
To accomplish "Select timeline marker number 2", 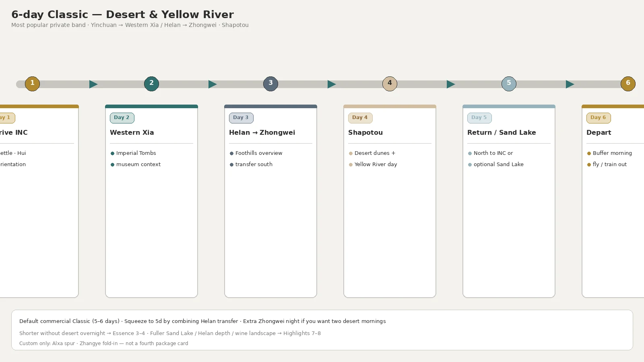I will coord(151,84).
